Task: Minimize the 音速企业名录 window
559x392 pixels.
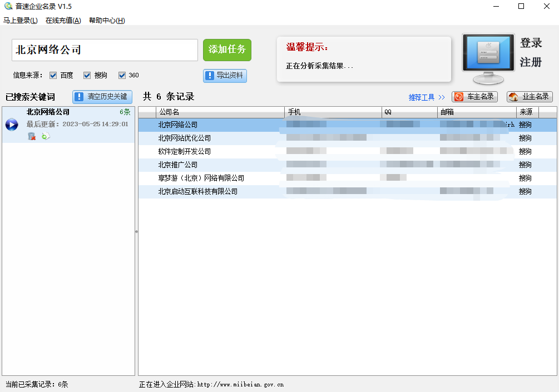Action: tap(496, 7)
